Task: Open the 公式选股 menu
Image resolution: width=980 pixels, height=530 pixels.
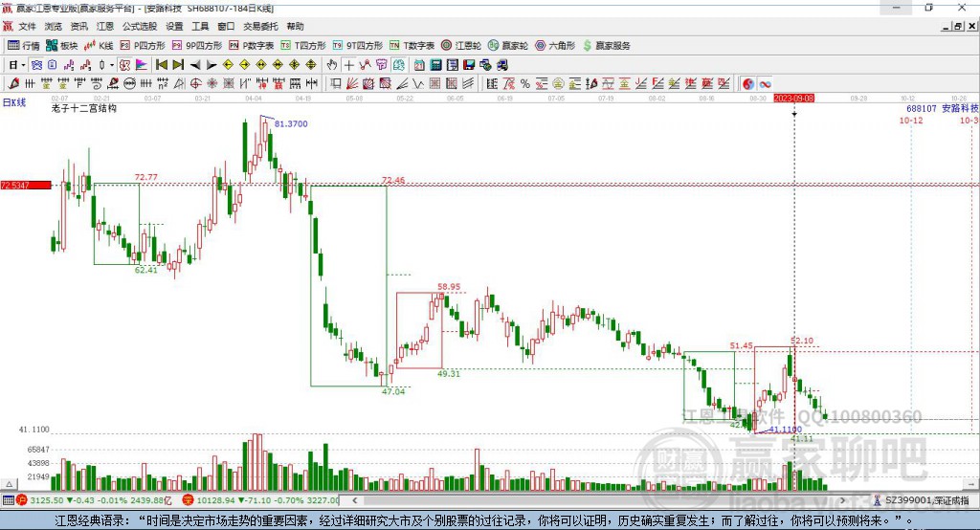Action: click(140, 26)
